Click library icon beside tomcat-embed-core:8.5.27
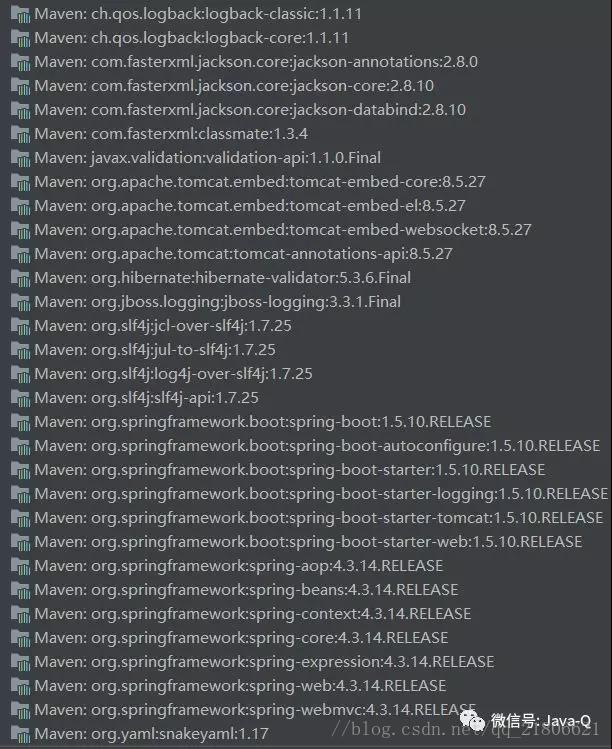The width and height of the screenshot is (612, 749). pyautogui.click(x=21, y=182)
